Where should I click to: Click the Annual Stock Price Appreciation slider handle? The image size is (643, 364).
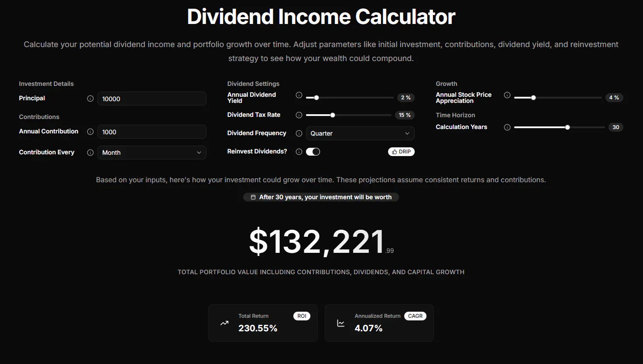click(x=533, y=98)
